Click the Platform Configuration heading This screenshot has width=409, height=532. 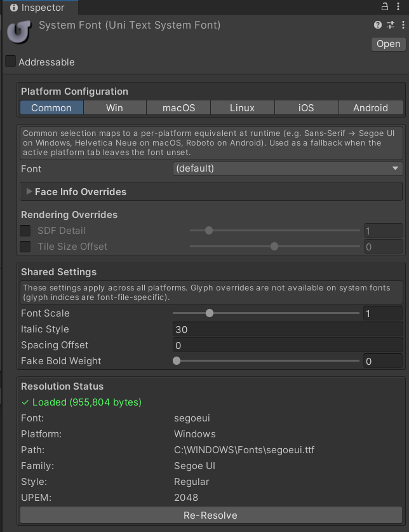click(x=74, y=92)
